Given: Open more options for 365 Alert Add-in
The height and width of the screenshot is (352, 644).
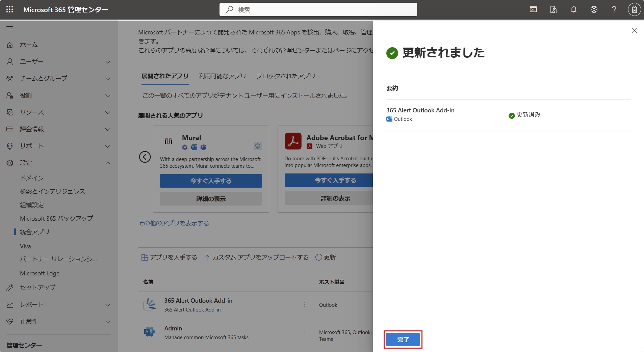Looking at the screenshot, I should [x=305, y=305].
